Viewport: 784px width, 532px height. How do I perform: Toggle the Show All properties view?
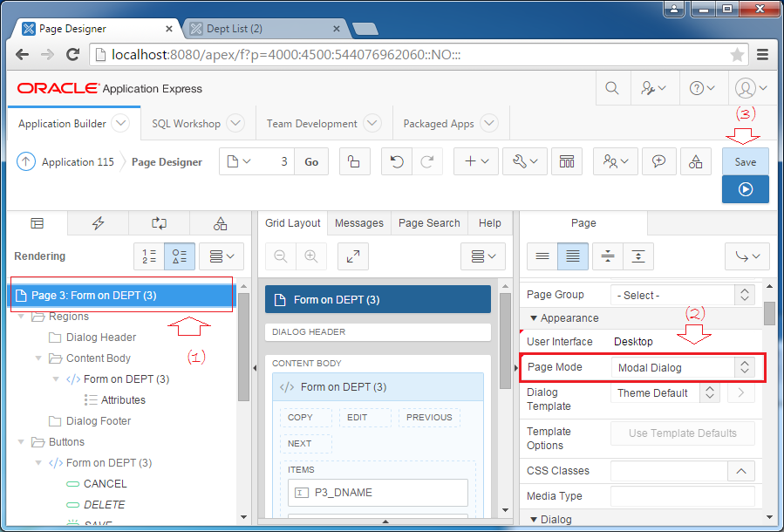pos(572,256)
